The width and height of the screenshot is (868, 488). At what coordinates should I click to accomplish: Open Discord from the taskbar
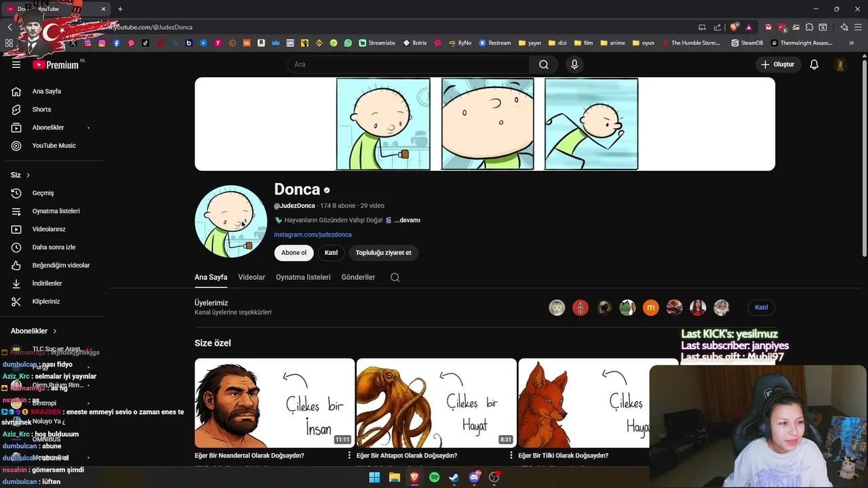pyautogui.click(x=474, y=477)
